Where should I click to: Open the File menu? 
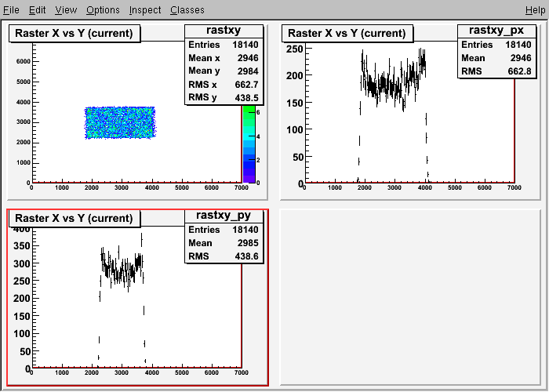[x=11, y=10]
